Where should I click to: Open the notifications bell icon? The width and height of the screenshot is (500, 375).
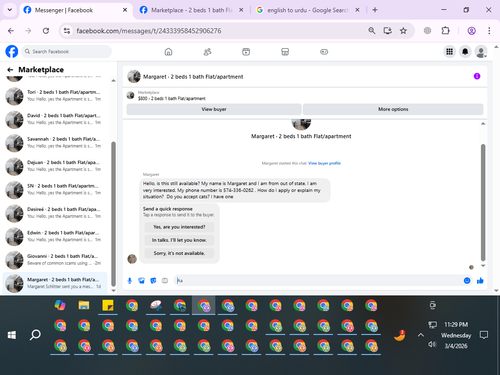(x=465, y=52)
